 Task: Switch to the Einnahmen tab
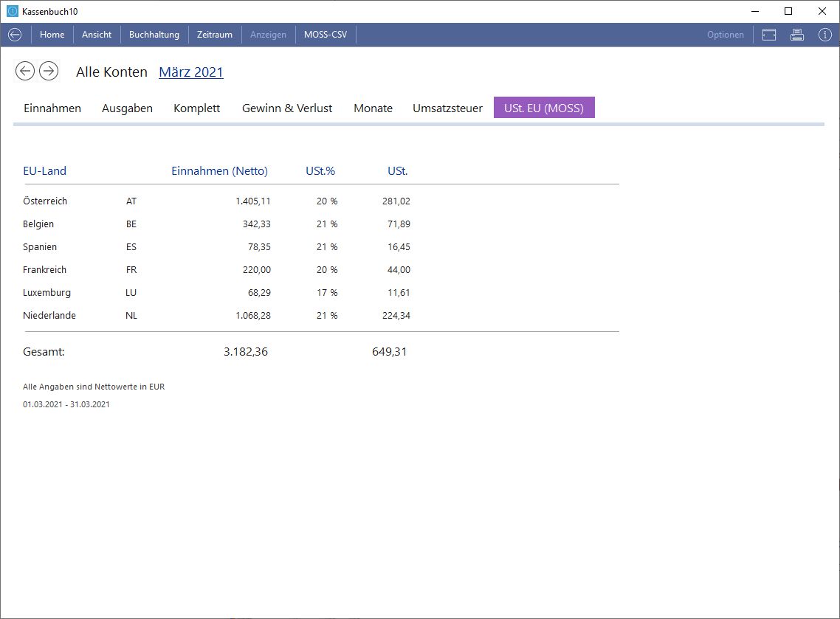(52, 108)
